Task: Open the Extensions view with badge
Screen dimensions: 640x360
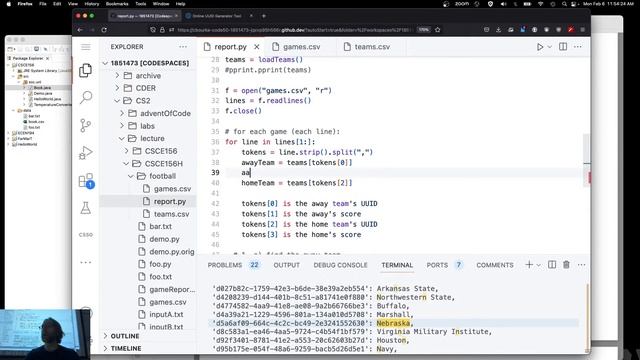Action: pyautogui.click(x=86, y=180)
